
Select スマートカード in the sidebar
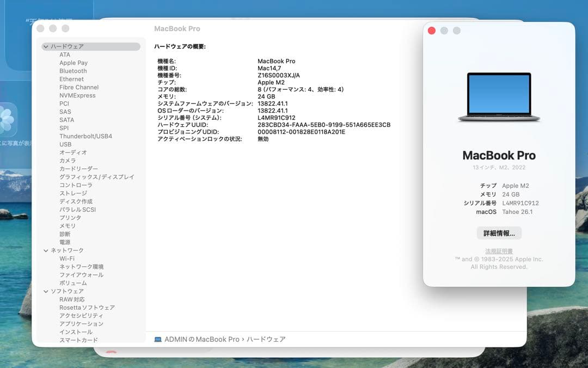click(79, 340)
